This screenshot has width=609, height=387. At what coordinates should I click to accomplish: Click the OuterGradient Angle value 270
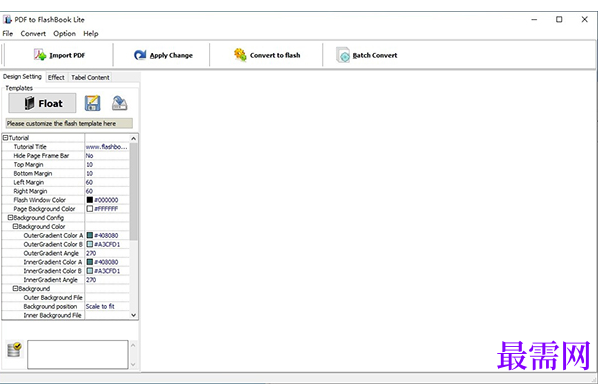[107, 253]
